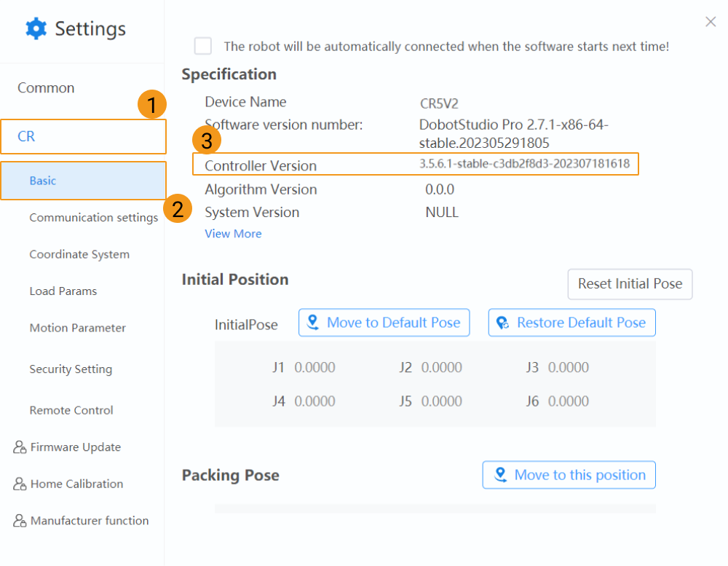Open the Common settings section

[x=46, y=88]
